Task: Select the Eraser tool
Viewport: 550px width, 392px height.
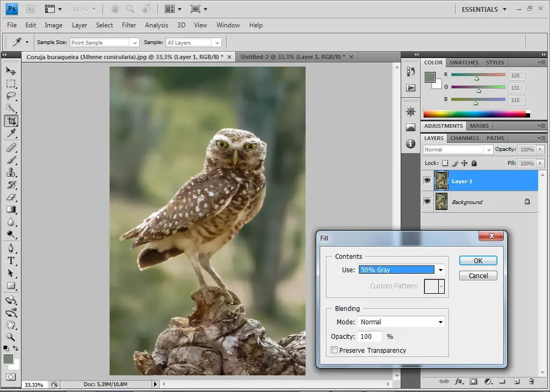Action: 11,197
